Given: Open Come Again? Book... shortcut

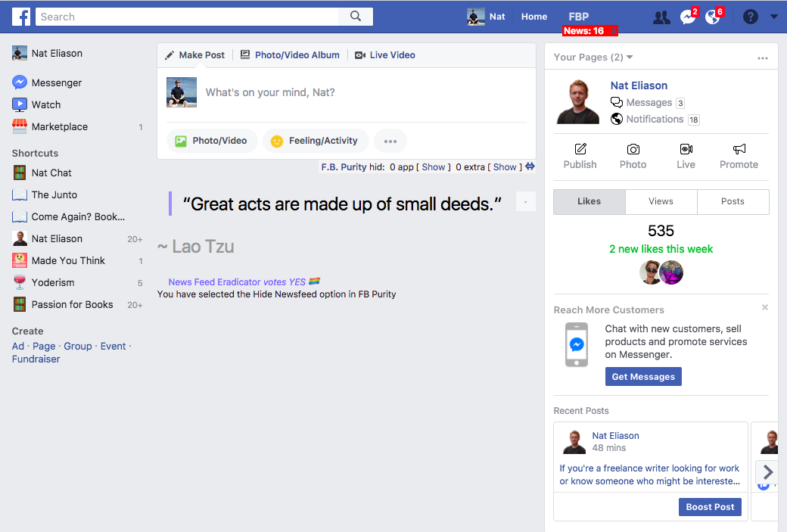Looking at the screenshot, I should pos(69,217).
